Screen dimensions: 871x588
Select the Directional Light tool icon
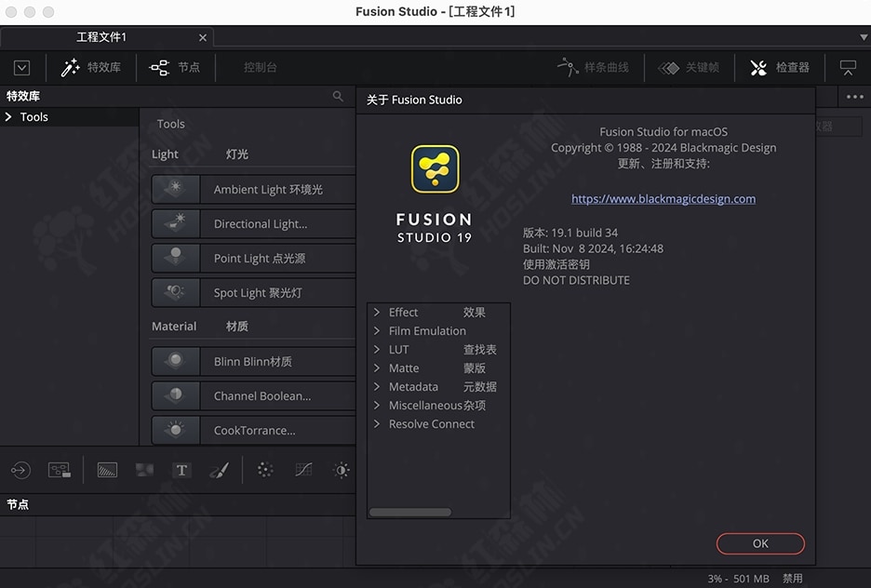(176, 223)
